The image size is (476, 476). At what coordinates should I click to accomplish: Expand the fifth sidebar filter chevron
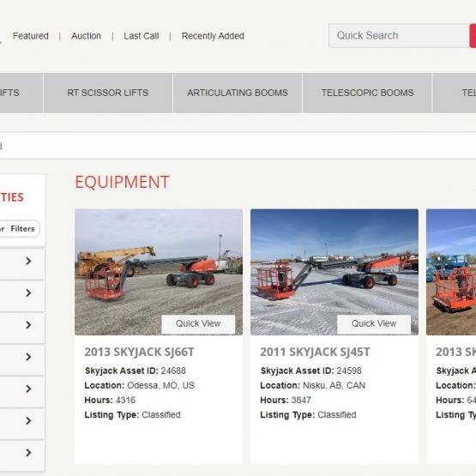point(28,389)
